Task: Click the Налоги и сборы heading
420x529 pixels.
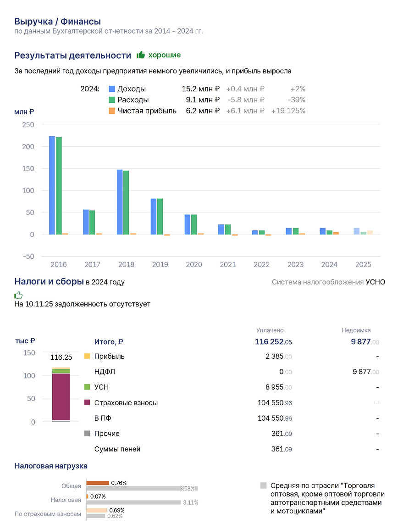Action: pyautogui.click(x=49, y=281)
